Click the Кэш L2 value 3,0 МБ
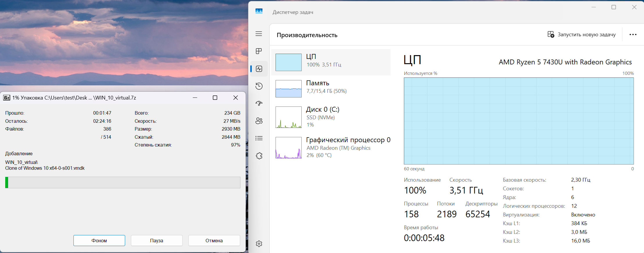 pos(579,232)
